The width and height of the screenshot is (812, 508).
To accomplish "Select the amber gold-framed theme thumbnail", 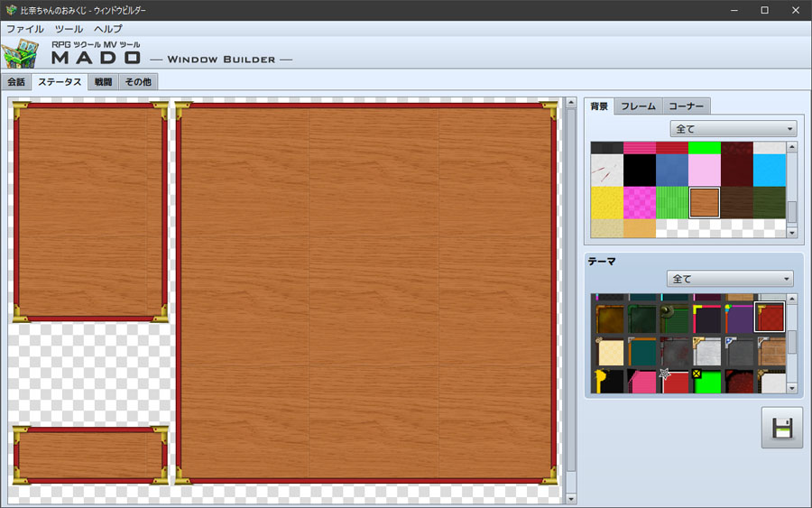I will tap(609, 319).
